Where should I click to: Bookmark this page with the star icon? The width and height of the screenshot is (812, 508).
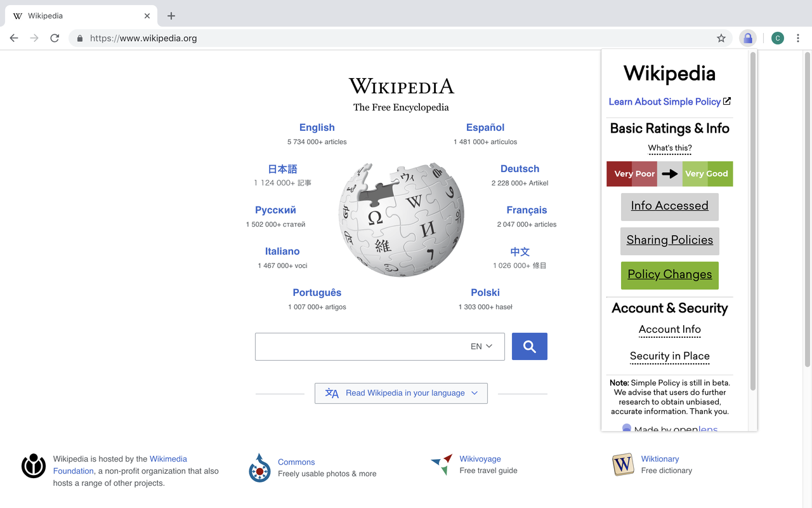point(721,38)
